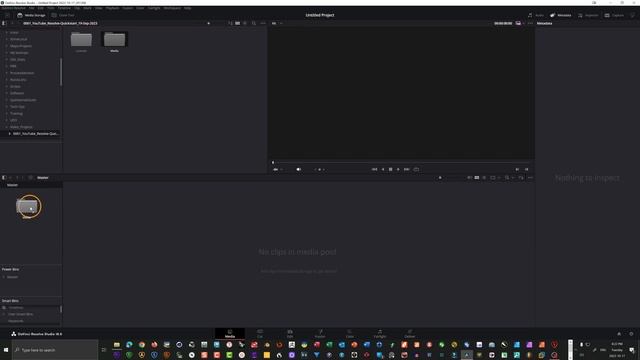Click the Windows Start button
Viewport: 640px width, 360px height.
[6, 350]
